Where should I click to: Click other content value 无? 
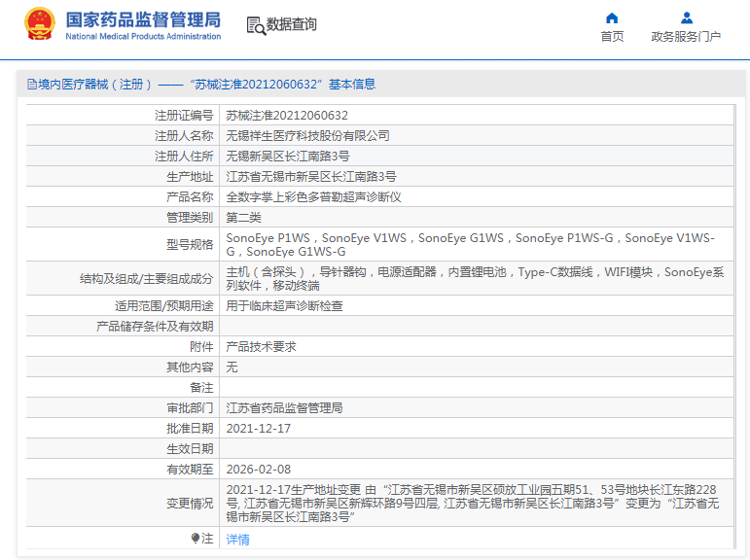232,367
